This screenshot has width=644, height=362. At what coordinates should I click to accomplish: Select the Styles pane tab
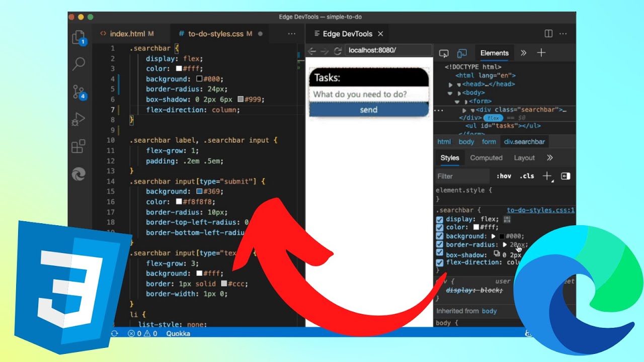[x=450, y=158]
